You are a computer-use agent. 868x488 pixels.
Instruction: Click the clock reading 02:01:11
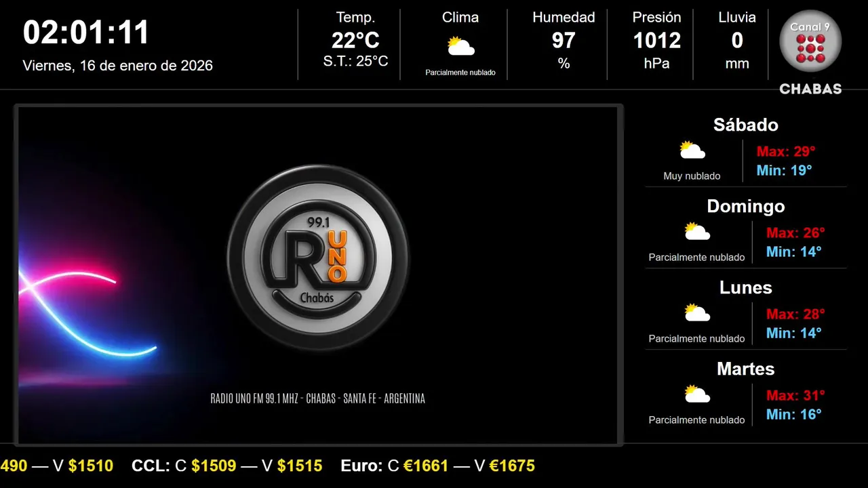[86, 33]
